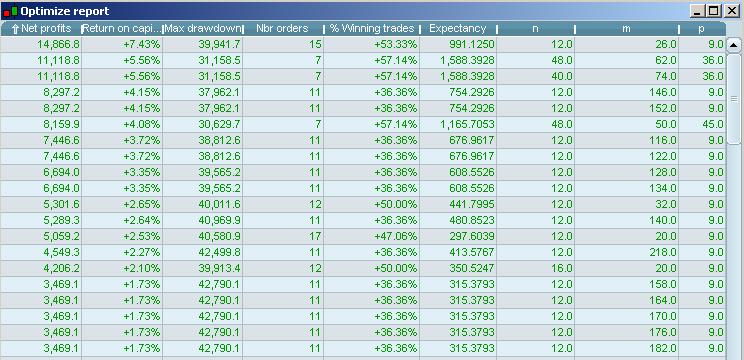Image resolution: width=744 pixels, height=360 pixels.
Task: Sort by Expectancy column header
Action: pos(458,28)
